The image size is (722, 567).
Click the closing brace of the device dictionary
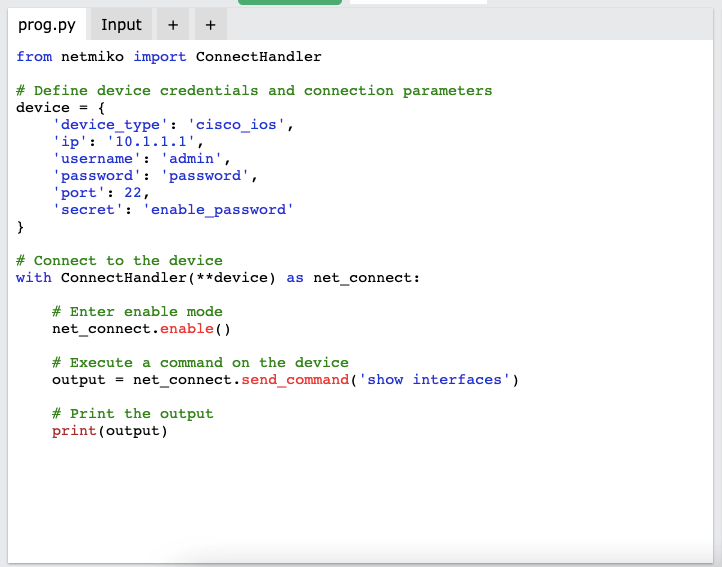[20, 227]
